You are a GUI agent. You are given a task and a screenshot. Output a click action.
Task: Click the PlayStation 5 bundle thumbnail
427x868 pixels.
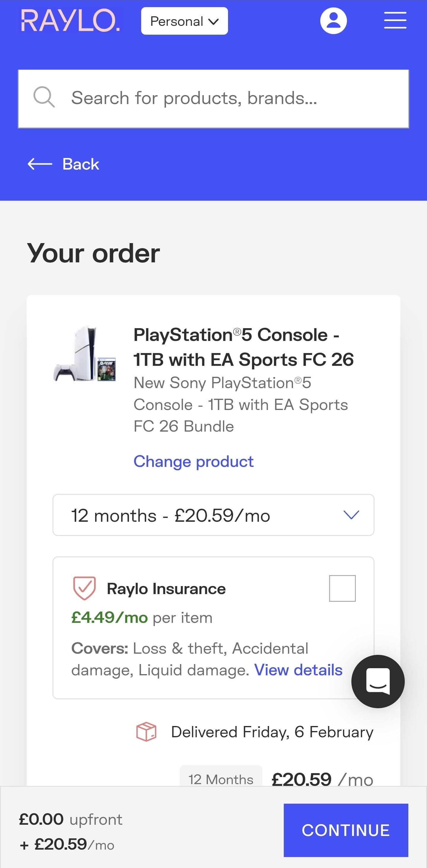85,354
